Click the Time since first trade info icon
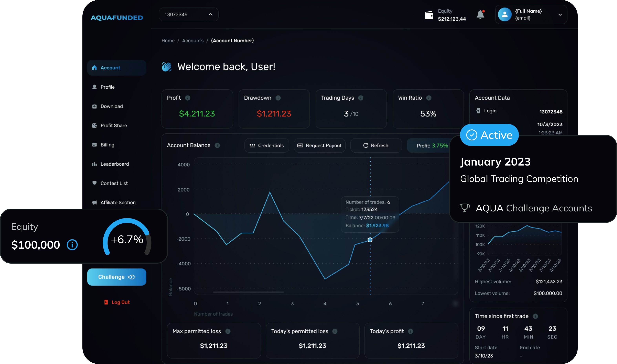Image resolution: width=617 pixels, height=364 pixels. click(536, 316)
